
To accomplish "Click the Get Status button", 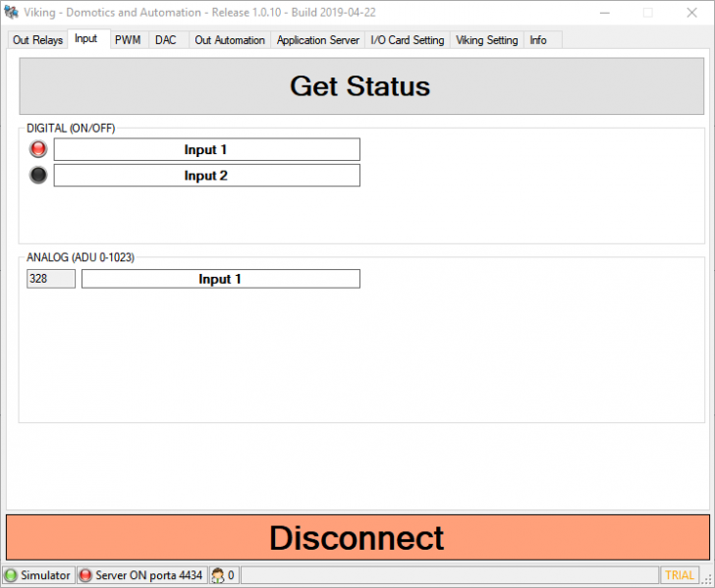I will click(361, 86).
